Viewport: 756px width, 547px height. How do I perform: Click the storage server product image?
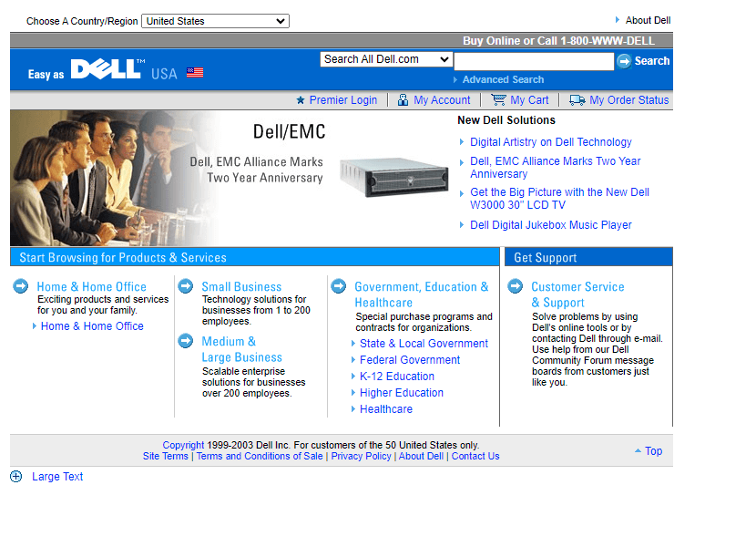393,177
